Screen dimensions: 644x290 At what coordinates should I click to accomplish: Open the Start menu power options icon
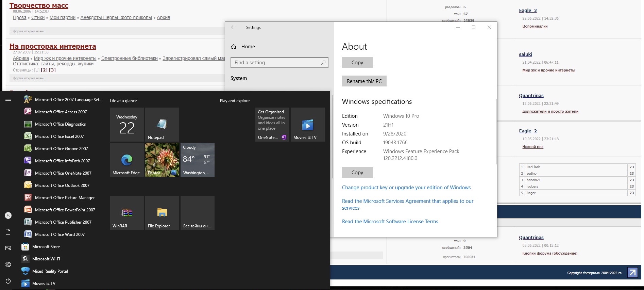click(8, 281)
